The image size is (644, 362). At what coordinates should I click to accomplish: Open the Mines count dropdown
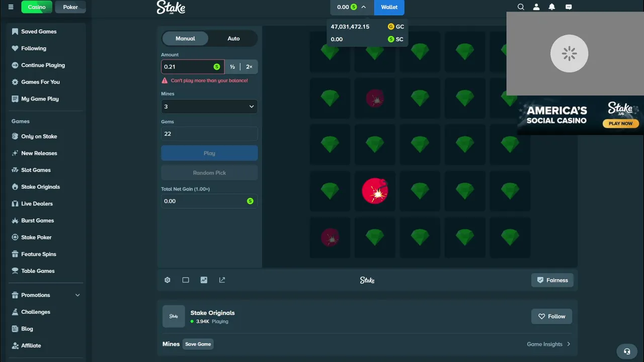[x=209, y=107]
